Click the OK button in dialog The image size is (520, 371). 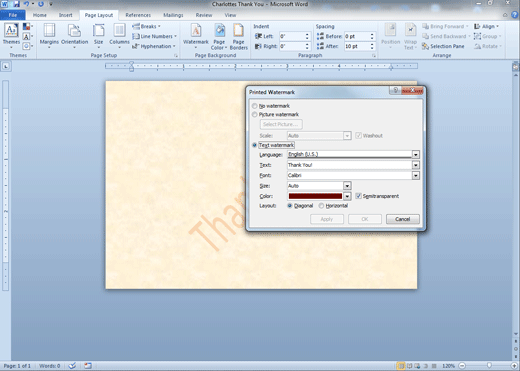(x=365, y=219)
